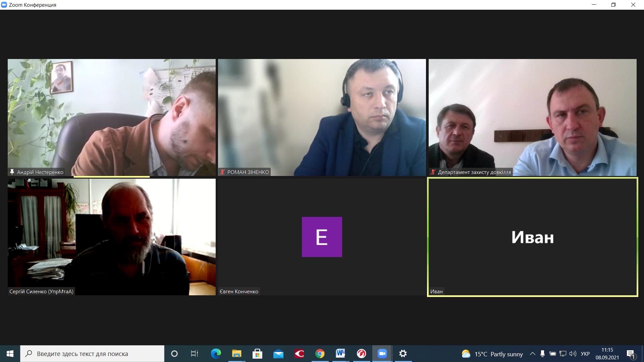The width and height of the screenshot is (644, 362).
Task: Open the red swirl app on the taskbar
Action: pyautogui.click(x=361, y=354)
